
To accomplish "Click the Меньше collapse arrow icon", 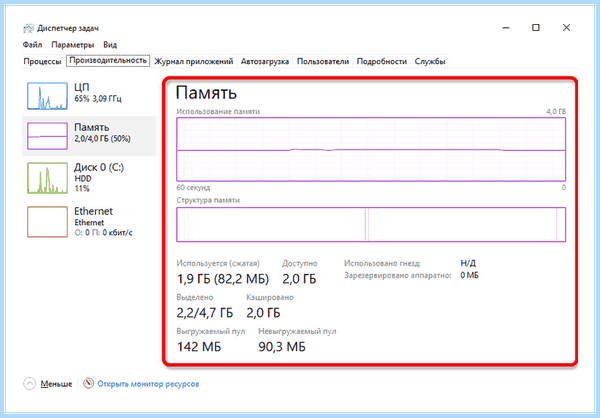I will [29, 384].
